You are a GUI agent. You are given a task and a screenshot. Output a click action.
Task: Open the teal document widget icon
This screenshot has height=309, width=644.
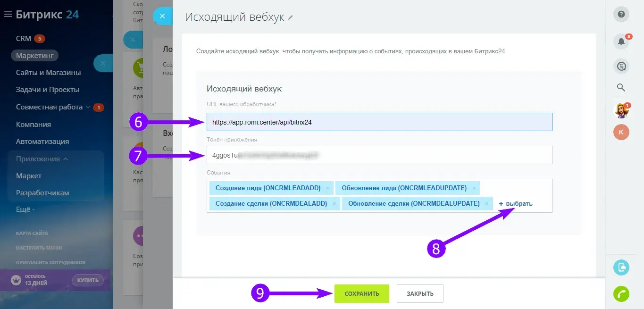pos(621,267)
